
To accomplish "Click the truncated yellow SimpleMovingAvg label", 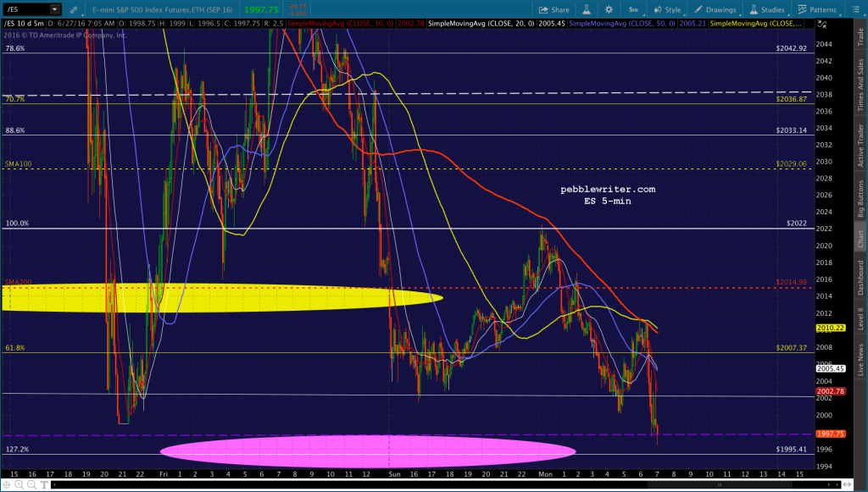I will pos(756,23).
